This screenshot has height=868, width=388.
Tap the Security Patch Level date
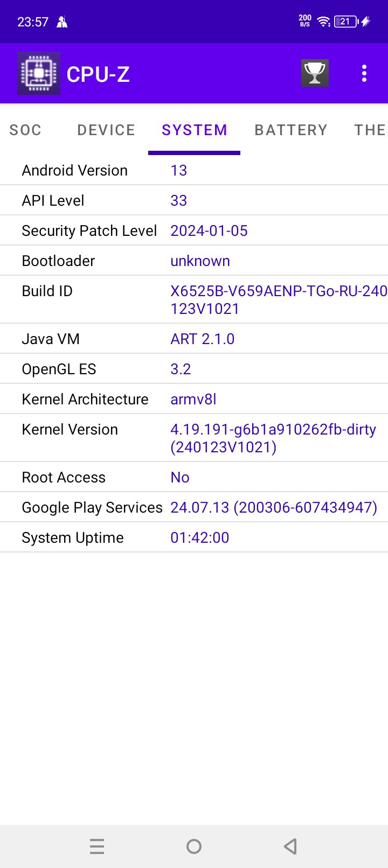tap(209, 230)
